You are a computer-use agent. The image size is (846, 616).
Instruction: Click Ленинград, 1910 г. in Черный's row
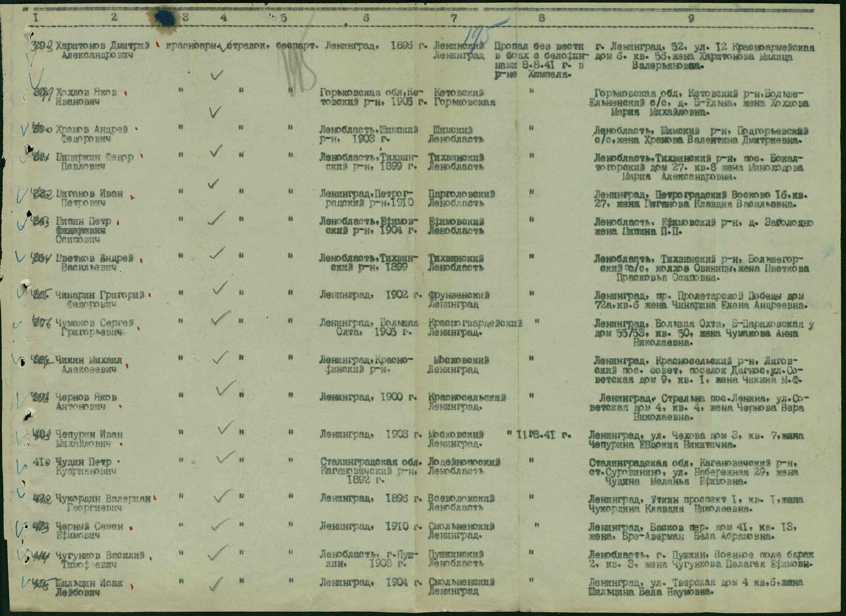(x=371, y=526)
